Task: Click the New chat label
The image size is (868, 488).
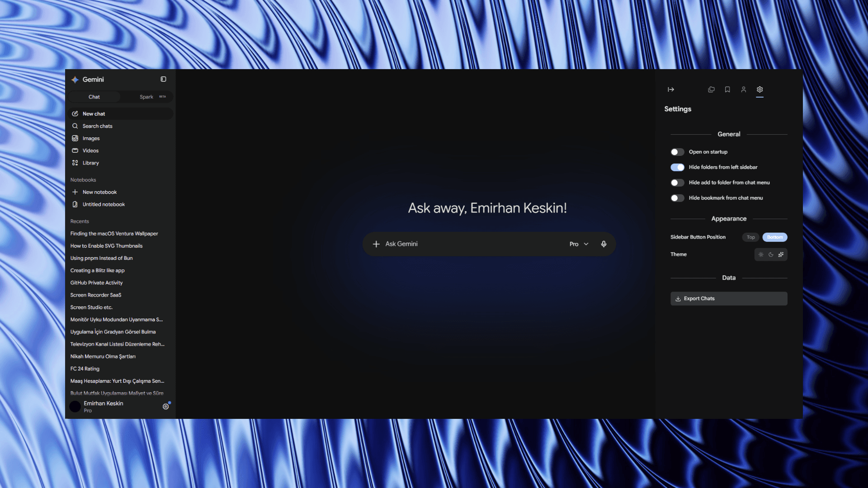Action: pyautogui.click(x=94, y=114)
